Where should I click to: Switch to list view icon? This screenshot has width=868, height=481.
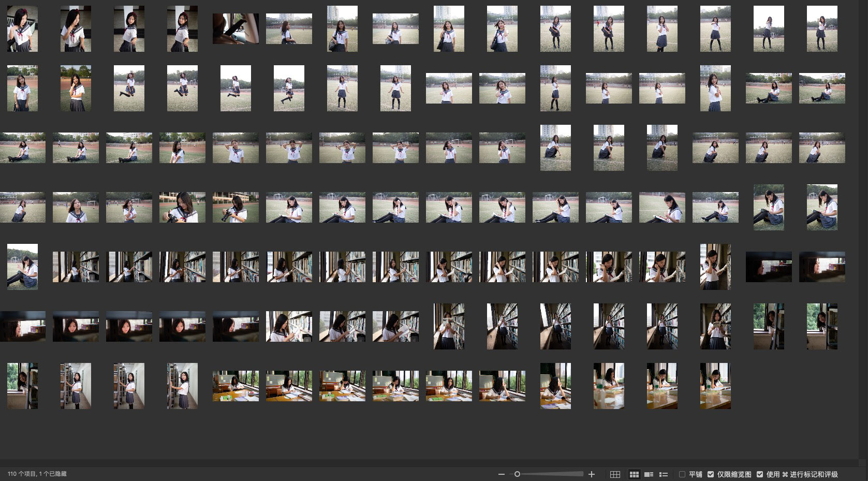664,474
